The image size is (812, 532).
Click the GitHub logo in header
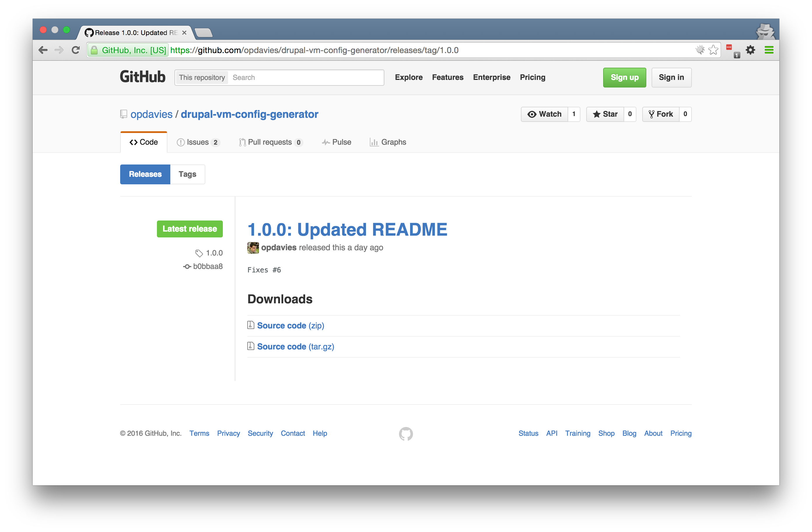point(142,77)
